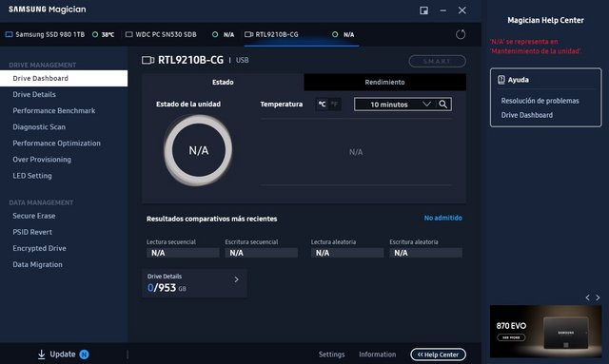Screen dimensions: 609x364
Task: Switch temperature unit to °F
Action: (x=334, y=104)
